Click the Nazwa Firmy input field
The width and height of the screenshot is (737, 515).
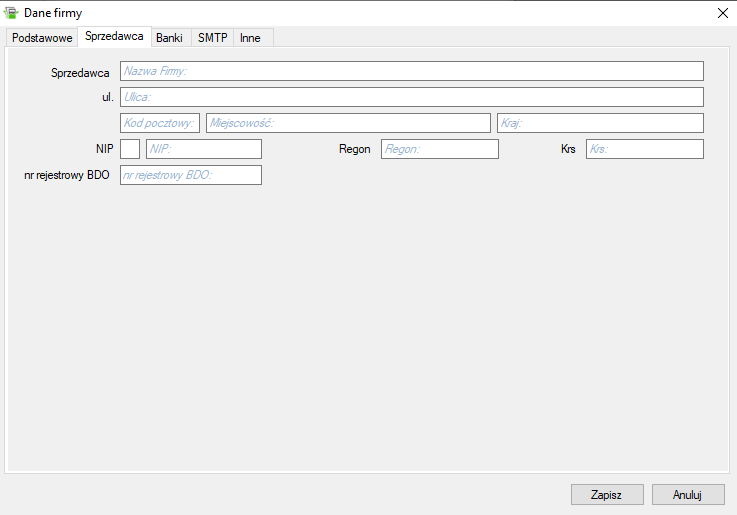[x=411, y=71]
